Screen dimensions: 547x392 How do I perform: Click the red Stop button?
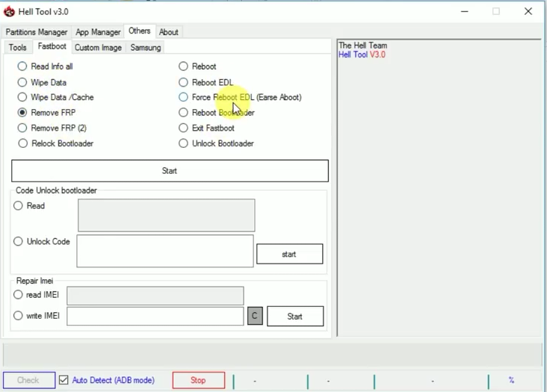tap(199, 380)
